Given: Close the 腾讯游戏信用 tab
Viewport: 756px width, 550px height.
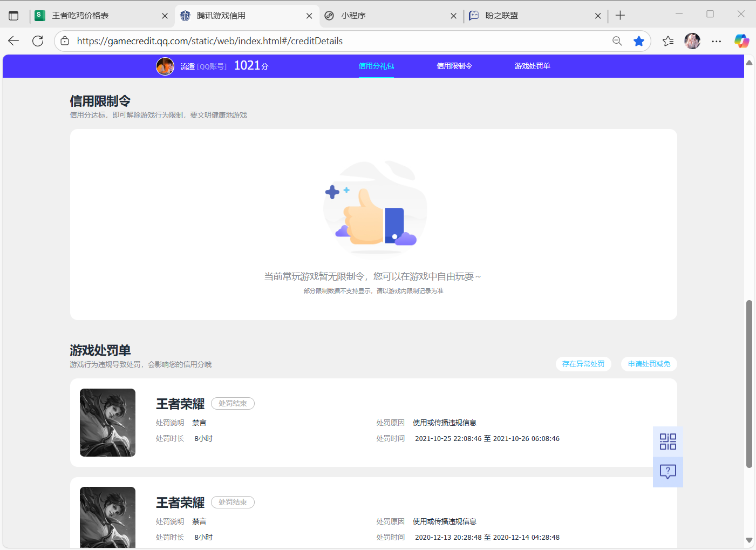Looking at the screenshot, I should point(309,16).
